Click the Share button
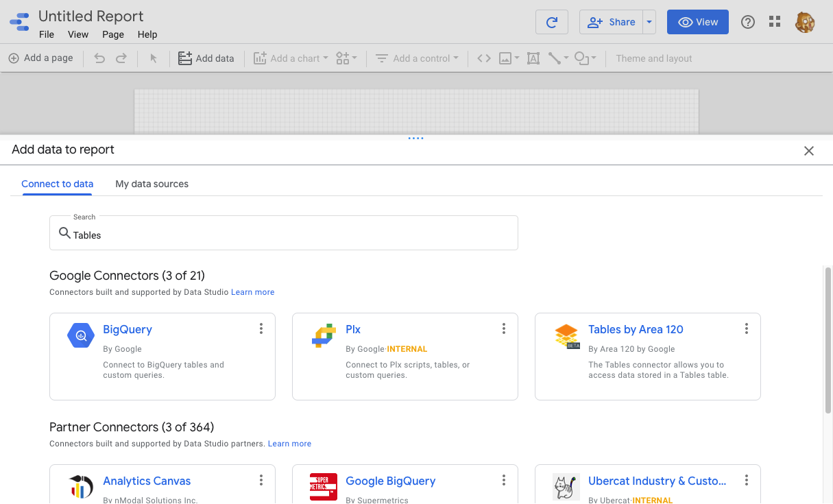833x504 pixels. [x=612, y=22]
